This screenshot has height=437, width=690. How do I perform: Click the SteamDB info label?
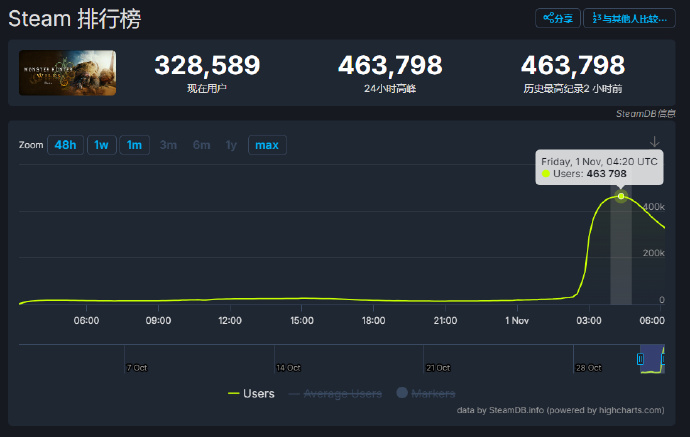coord(646,115)
